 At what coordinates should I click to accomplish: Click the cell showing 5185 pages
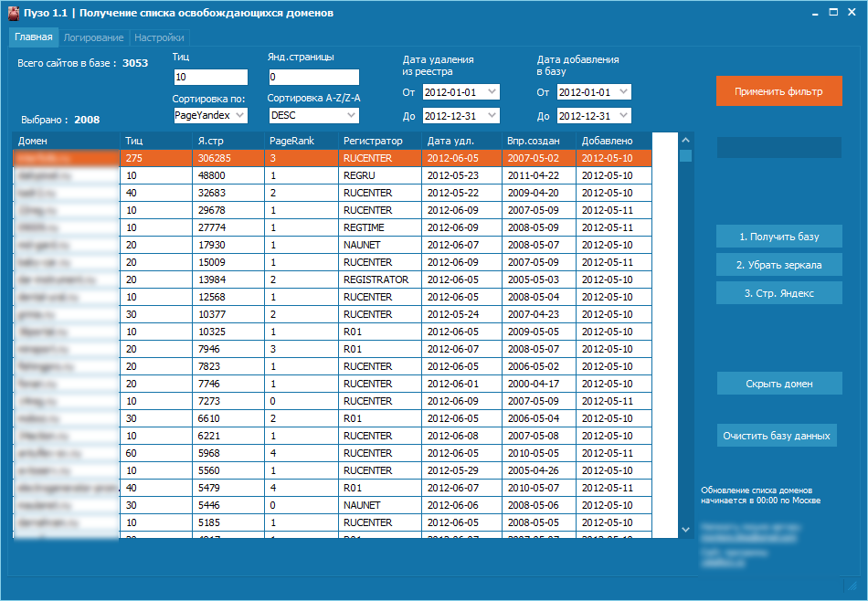pos(228,522)
